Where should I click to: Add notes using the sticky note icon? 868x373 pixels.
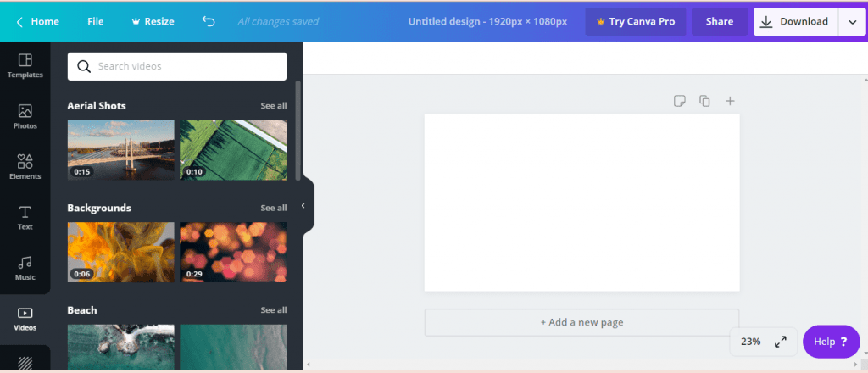click(x=679, y=101)
